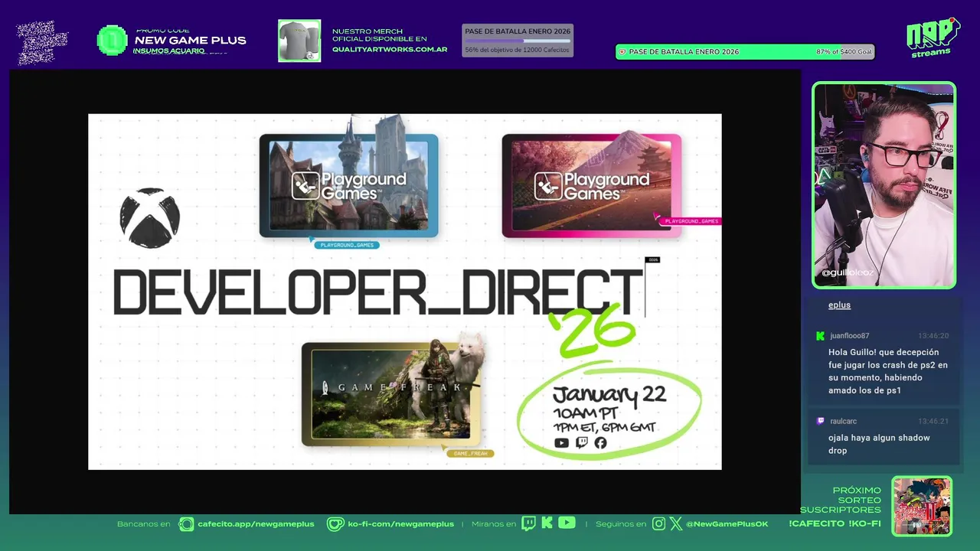Click '56% del objetivo de 12000 Cafecitos'
Screen dimensions: 980x551
[x=517, y=51]
